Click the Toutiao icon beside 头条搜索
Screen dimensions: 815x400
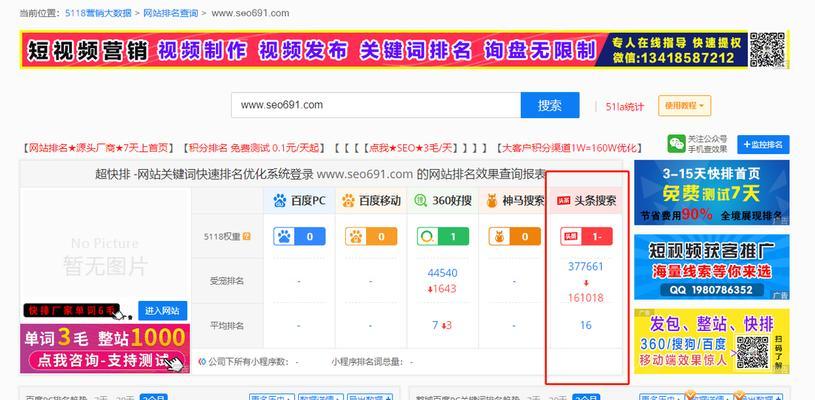point(563,201)
